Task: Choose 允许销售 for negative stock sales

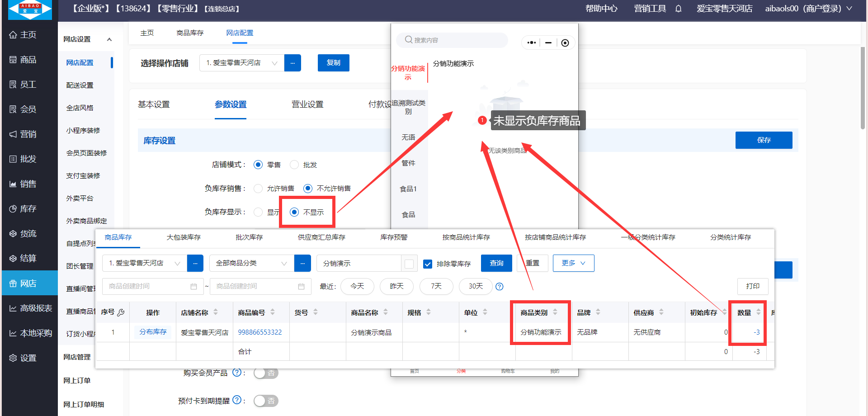Action: click(258, 189)
